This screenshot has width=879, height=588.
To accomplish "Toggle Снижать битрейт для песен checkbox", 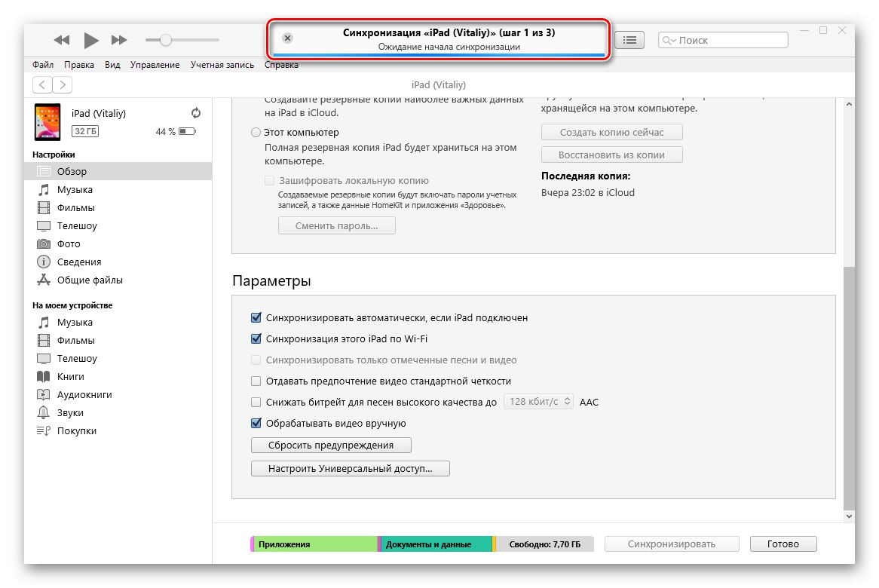I will coord(256,402).
